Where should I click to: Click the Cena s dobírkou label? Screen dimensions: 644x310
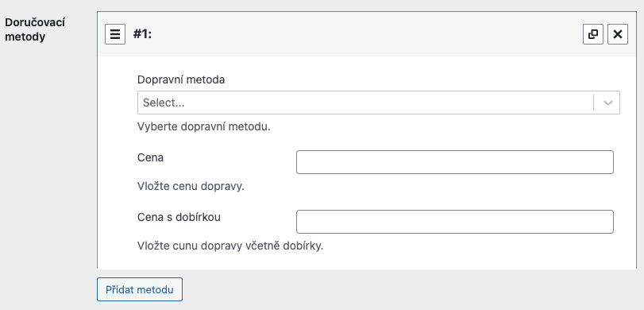click(x=179, y=217)
